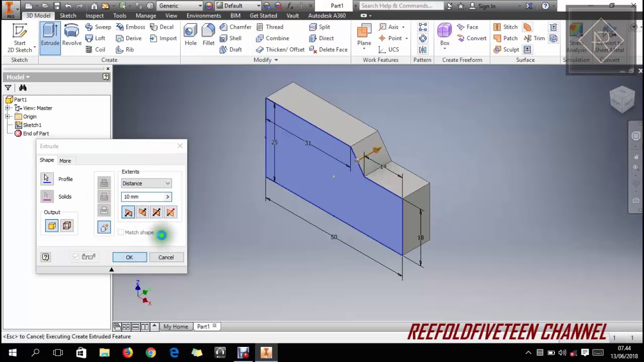This screenshot has height=362, width=644.
Task: Set Solid output in Extrude dialog
Action: (52, 226)
